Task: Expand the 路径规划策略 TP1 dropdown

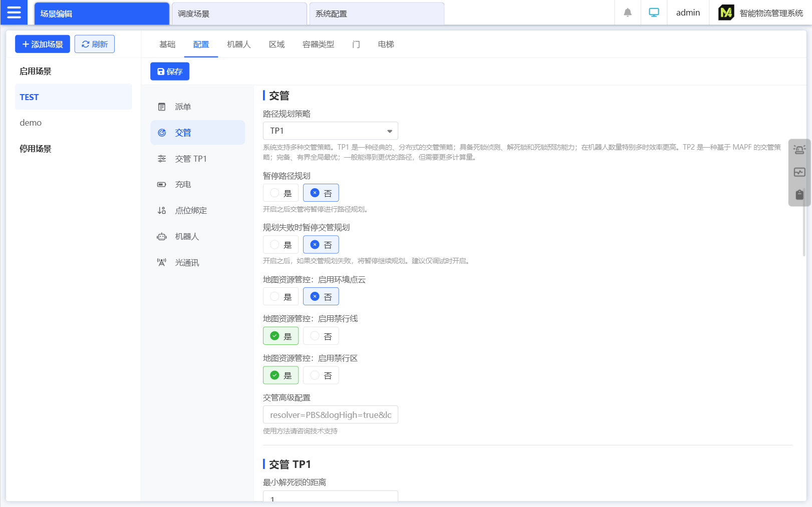Action: tap(330, 131)
